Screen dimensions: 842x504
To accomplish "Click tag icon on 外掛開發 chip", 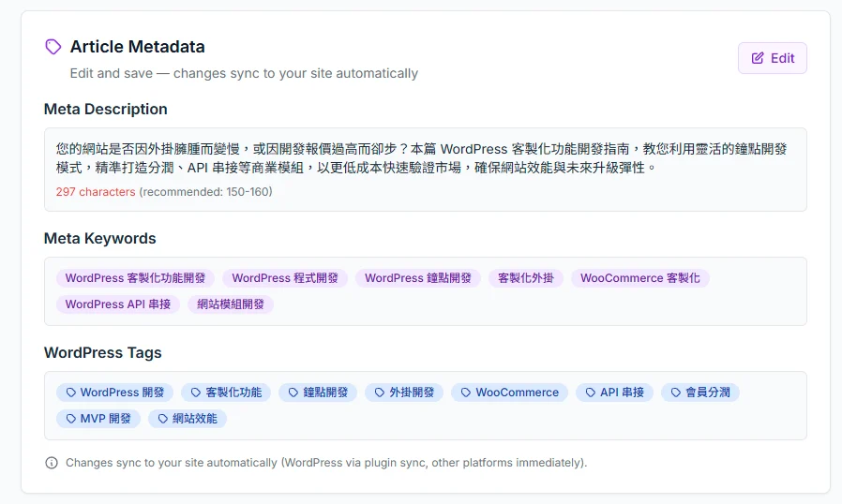I will (x=380, y=393).
